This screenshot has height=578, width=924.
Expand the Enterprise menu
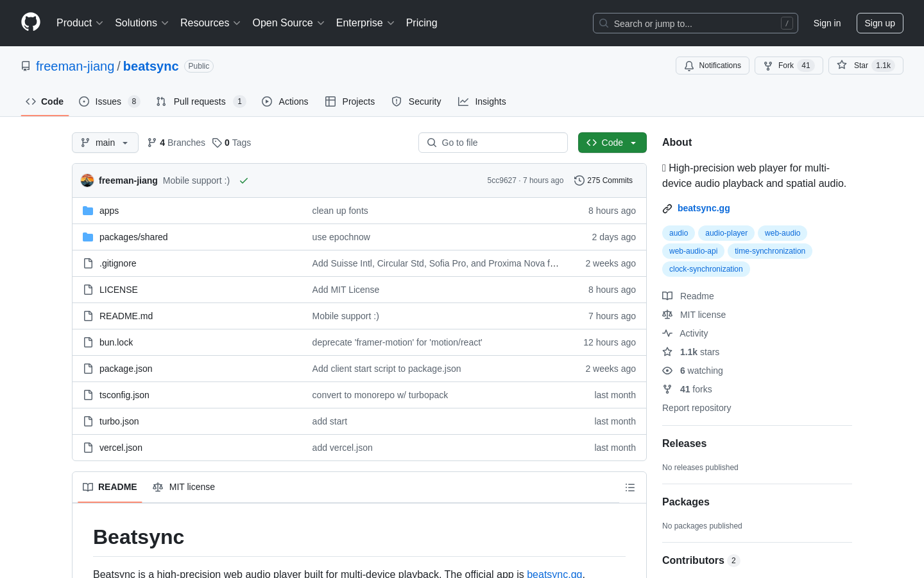click(365, 23)
